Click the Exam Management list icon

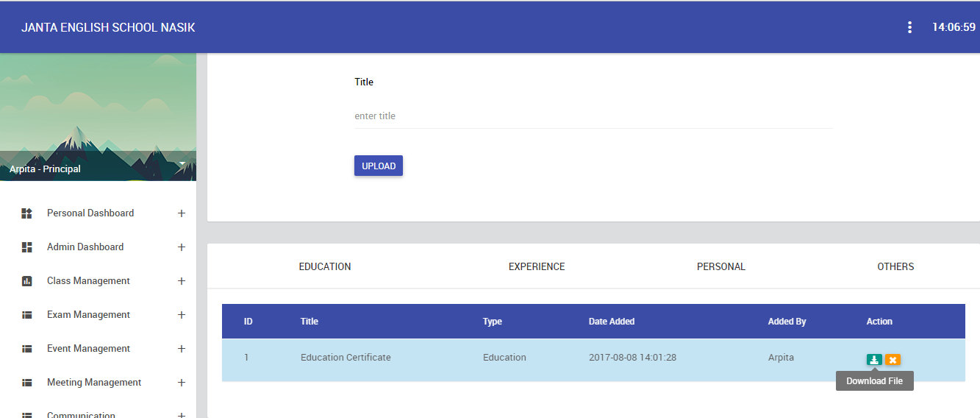click(27, 315)
